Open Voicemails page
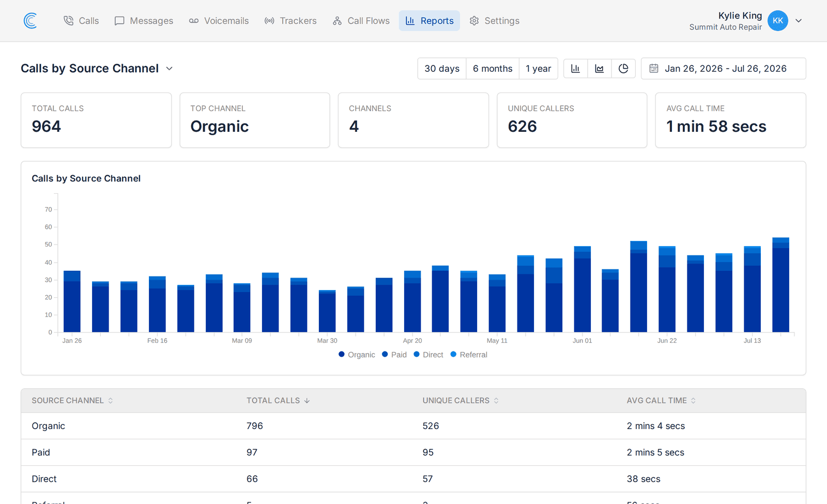Image resolution: width=827 pixels, height=504 pixels. tap(219, 21)
